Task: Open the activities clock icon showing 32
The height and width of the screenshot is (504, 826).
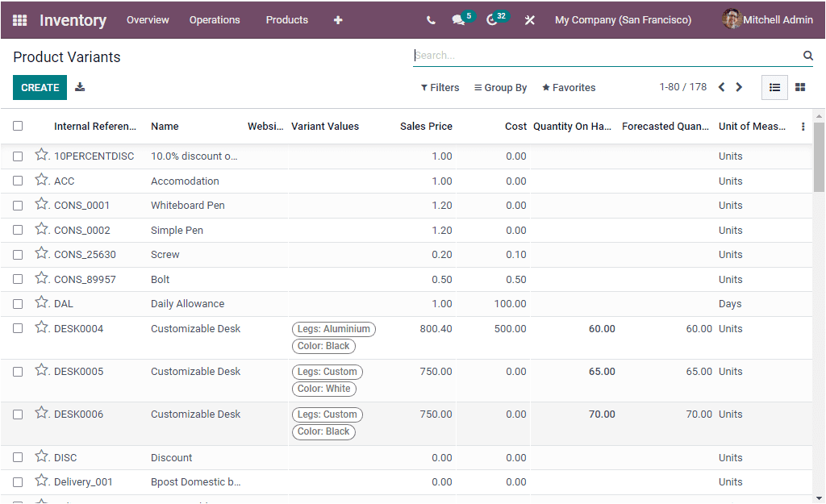Action: pyautogui.click(x=492, y=19)
